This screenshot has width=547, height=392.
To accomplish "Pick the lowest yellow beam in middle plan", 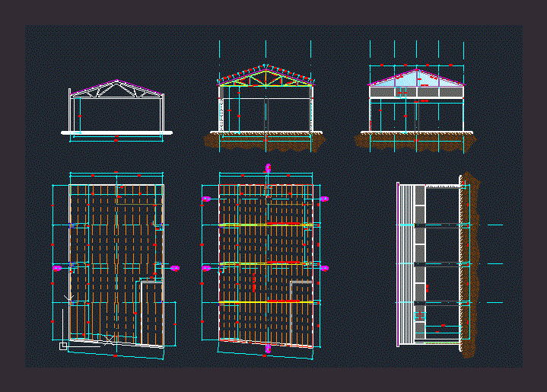I will pyautogui.click(x=266, y=302).
